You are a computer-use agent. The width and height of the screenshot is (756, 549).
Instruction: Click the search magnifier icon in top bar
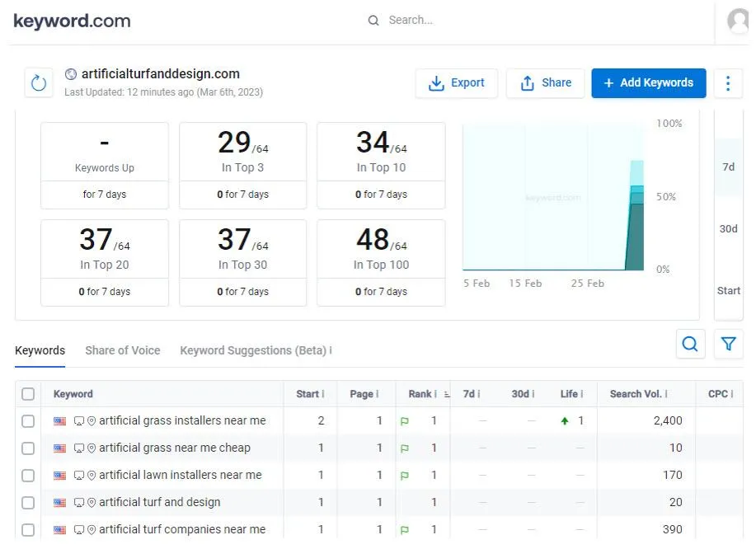pyautogui.click(x=373, y=21)
